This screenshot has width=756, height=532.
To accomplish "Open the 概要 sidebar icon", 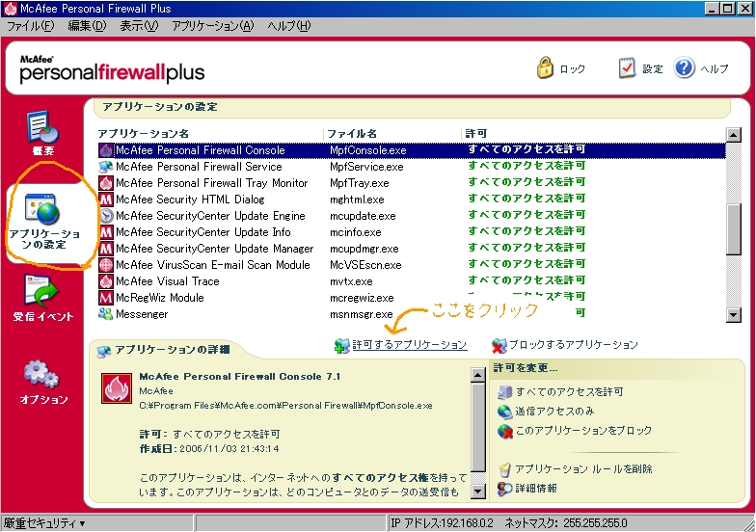I will 42,127.
